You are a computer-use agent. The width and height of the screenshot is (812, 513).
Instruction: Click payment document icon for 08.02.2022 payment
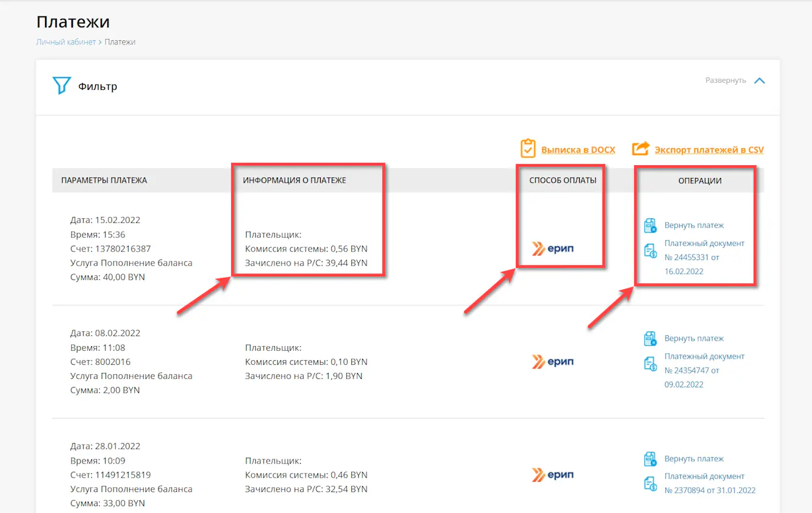pyautogui.click(x=650, y=364)
